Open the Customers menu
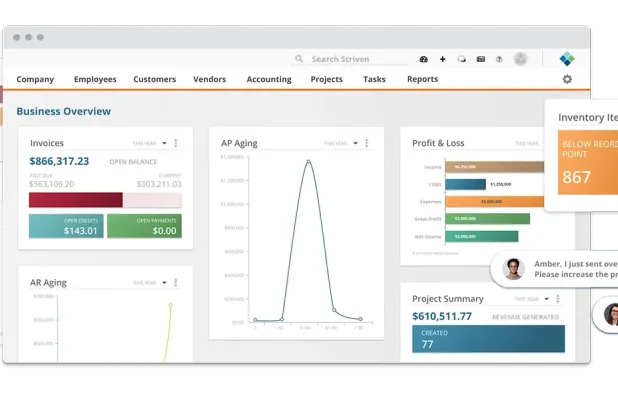618x394 pixels. (x=154, y=79)
